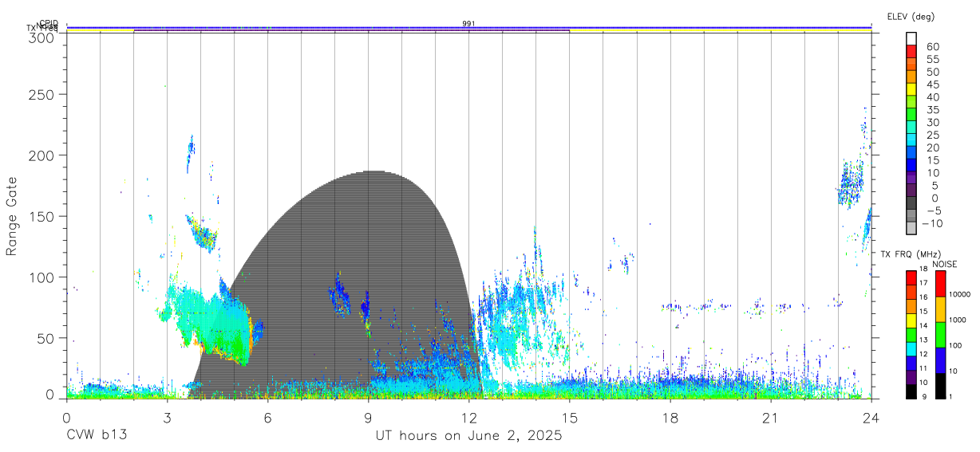The image size is (980, 452).
Task: Click the yellow segment of the ELEV color bar
Action: pos(911,88)
